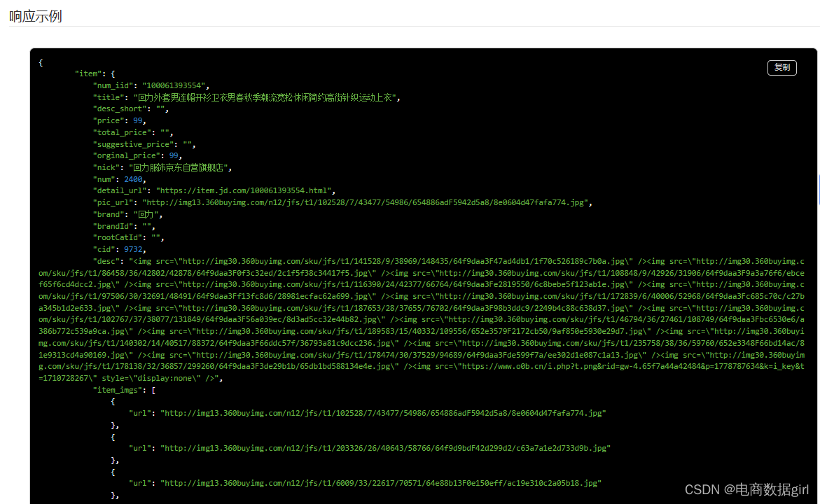Click the "rootCatId" line
Viewport: 820px width, 504px height.
[129, 238]
